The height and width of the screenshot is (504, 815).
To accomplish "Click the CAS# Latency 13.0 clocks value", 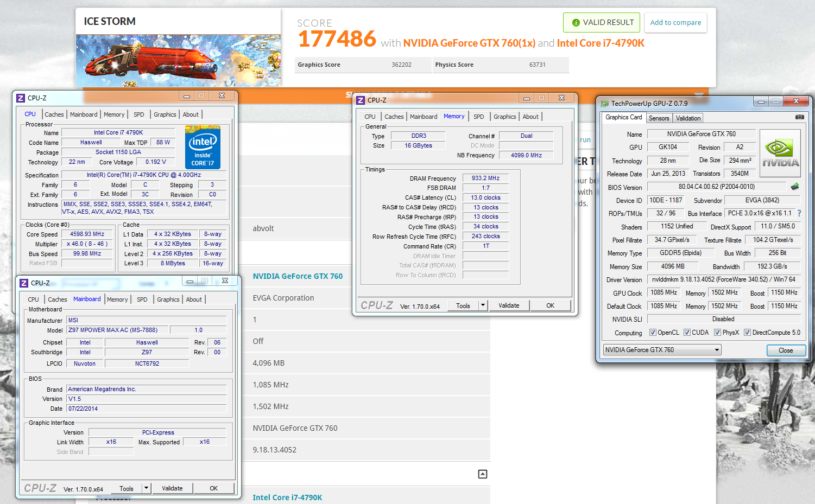I will 485,197.
